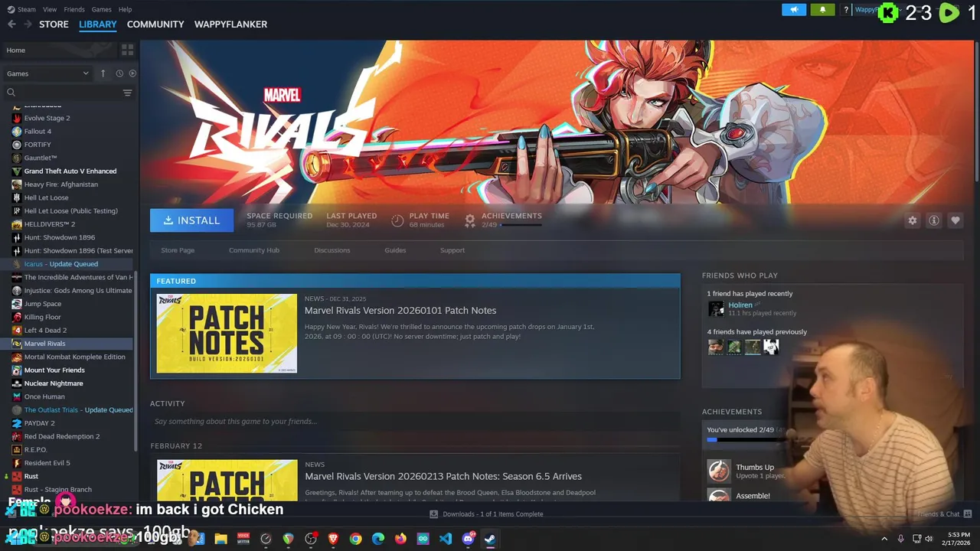Launch Brave browser from taskbar
980x551 pixels.
point(333,539)
